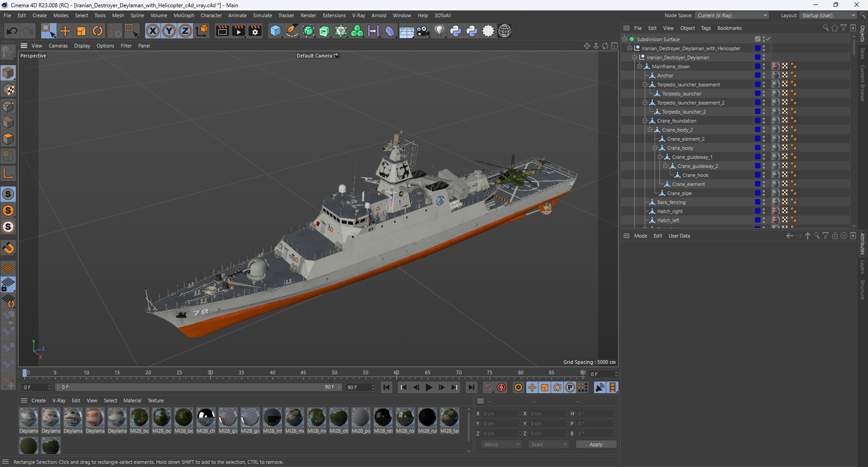This screenshot has width=868, height=467.
Task: Select the Rotate tool
Action: (98, 31)
